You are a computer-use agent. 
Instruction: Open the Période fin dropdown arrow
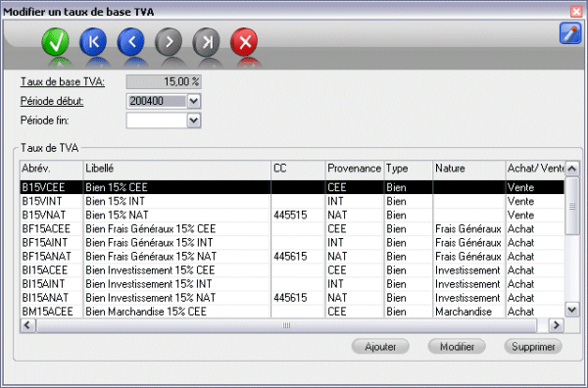(x=194, y=121)
